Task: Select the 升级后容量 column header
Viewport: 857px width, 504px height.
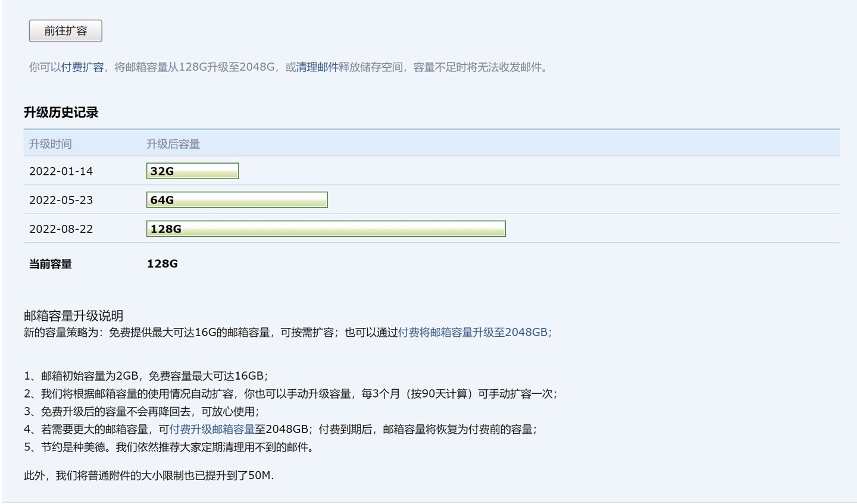Action: [x=173, y=144]
